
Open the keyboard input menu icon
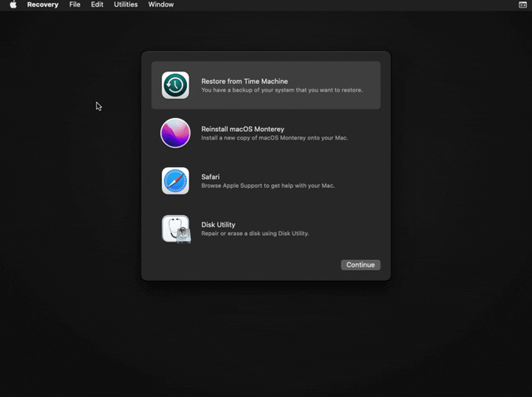(x=522, y=5)
